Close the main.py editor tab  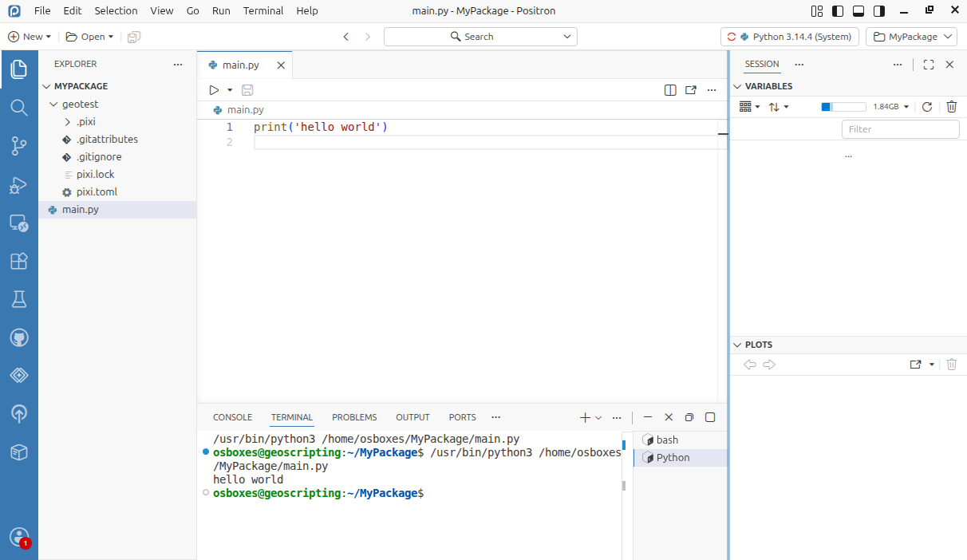(281, 65)
